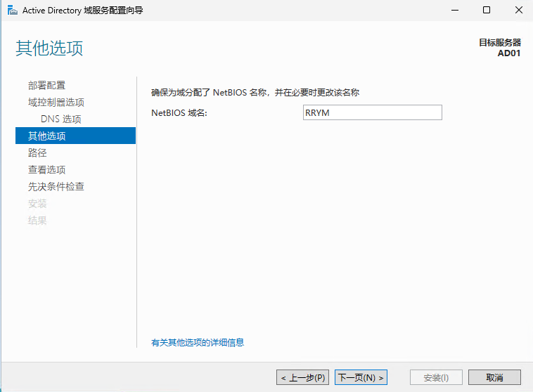The image size is (533, 392).
Task: Proceed with the 下一页(N) button
Action: [x=361, y=378]
